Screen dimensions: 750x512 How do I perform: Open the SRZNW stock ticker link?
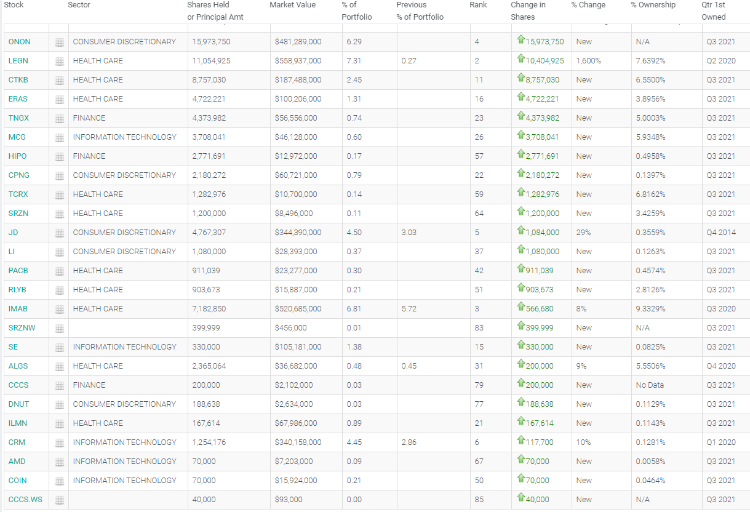(22, 328)
